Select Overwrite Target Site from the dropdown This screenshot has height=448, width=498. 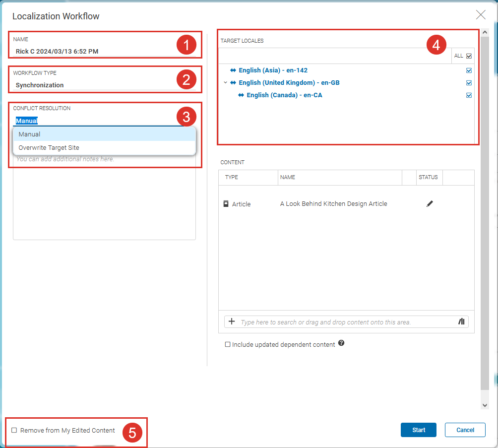[x=50, y=147]
